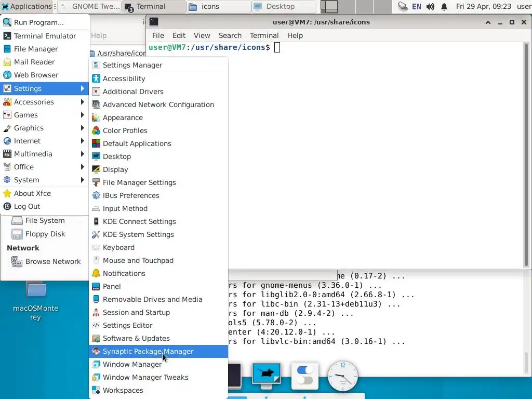Image resolution: width=532 pixels, height=399 pixels.
Task: Expand the Graphics submenu arrow
Action: (82, 128)
